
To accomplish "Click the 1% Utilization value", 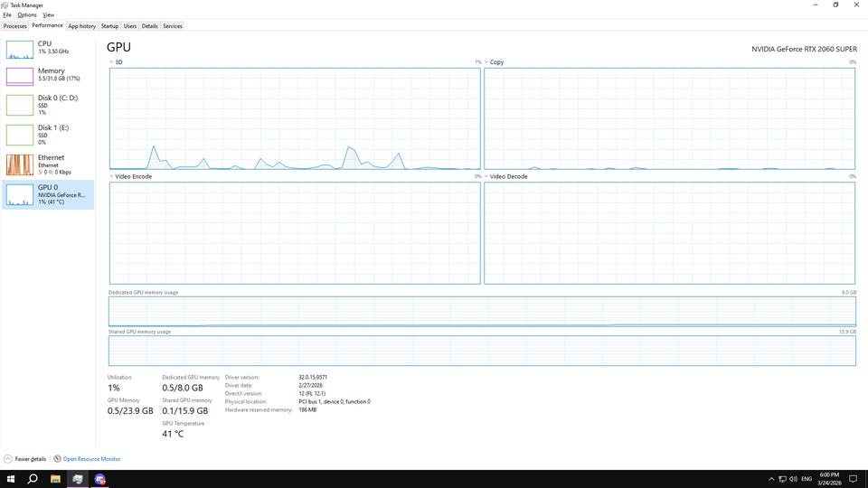I will pos(114,388).
